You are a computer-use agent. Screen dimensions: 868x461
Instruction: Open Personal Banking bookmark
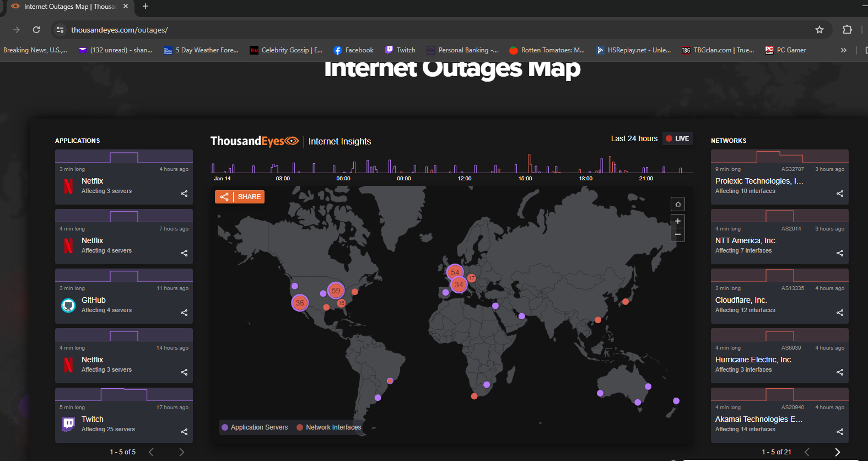click(462, 50)
